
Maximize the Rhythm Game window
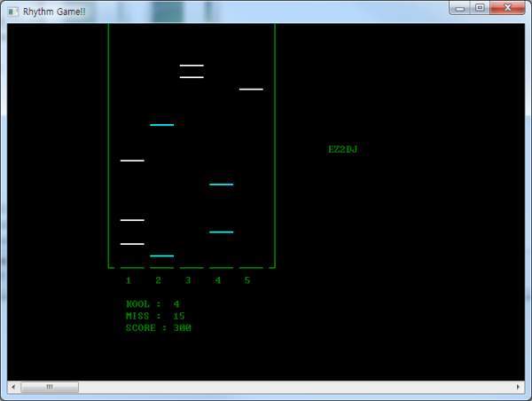coord(480,8)
